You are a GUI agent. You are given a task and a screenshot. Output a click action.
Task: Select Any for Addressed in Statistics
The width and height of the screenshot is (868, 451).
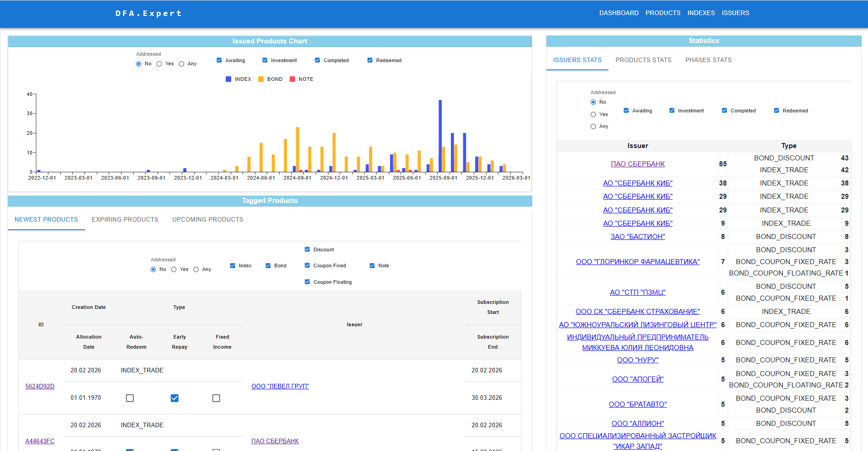pos(593,127)
